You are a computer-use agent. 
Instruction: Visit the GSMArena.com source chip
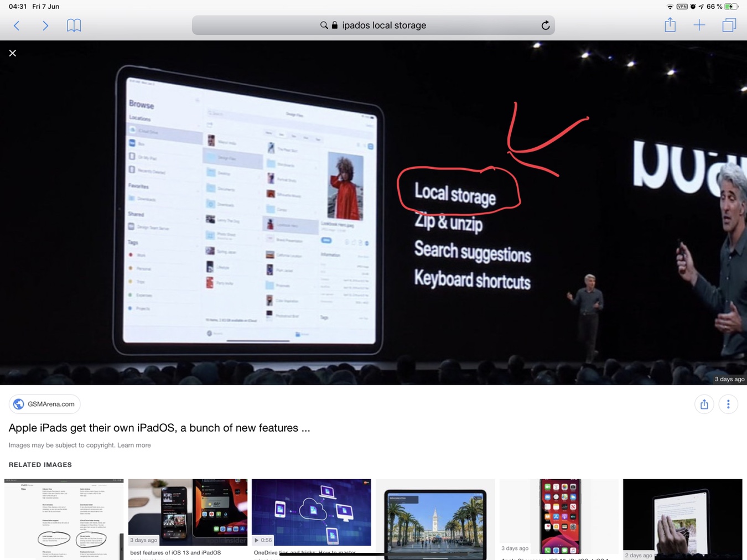tap(44, 404)
